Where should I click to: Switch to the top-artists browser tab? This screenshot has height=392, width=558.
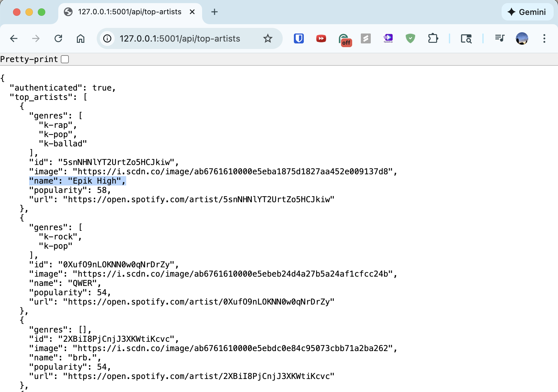130,12
